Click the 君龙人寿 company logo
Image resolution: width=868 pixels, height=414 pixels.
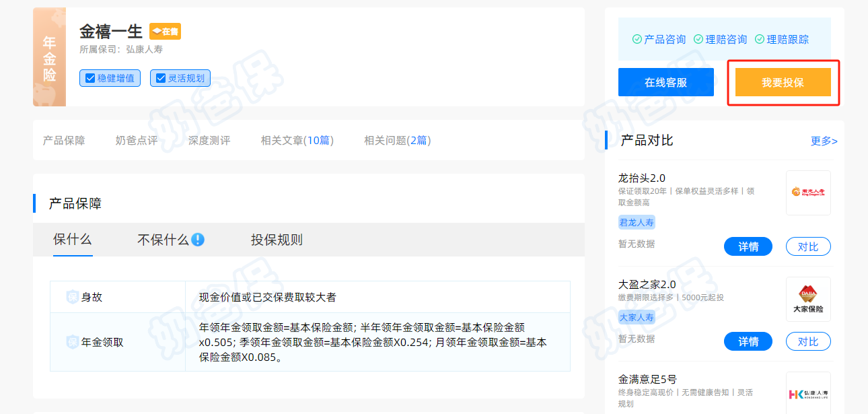click(x=808, y=193)
